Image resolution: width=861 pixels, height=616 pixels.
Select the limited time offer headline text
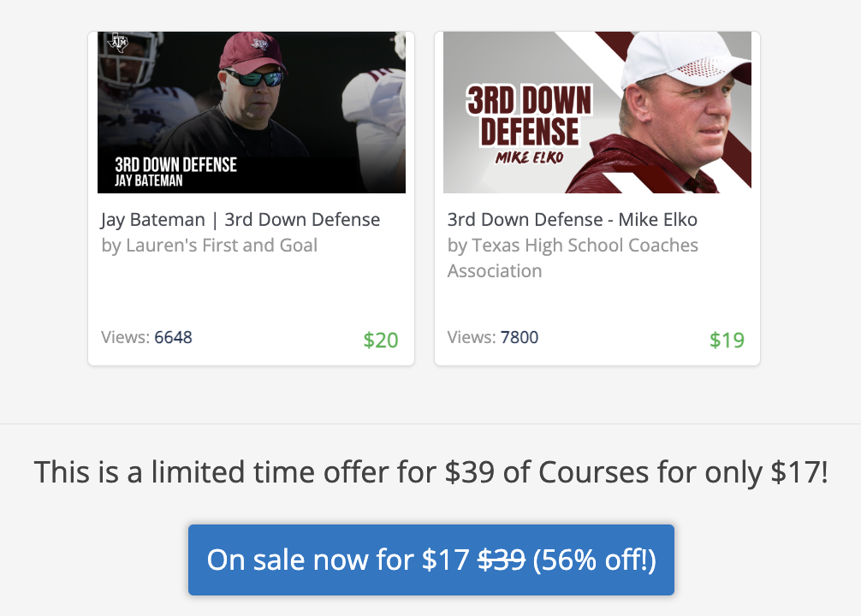click(431, 472)
